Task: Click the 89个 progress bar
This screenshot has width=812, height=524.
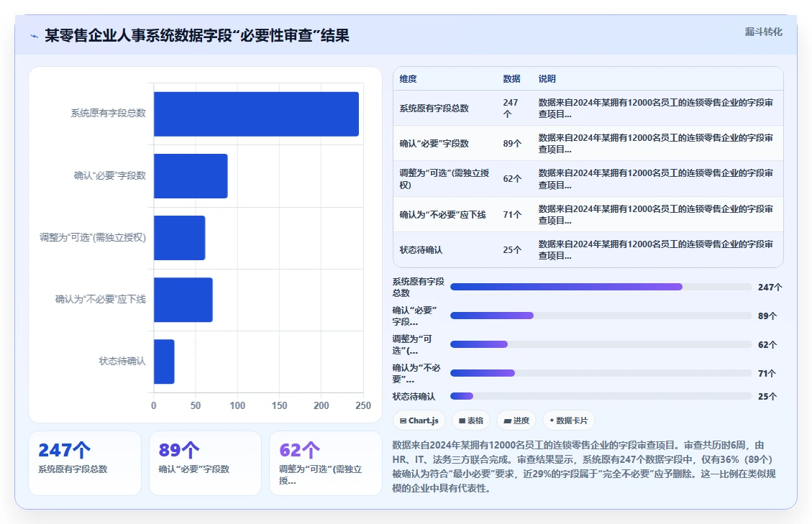Action: tap(601, 316)
